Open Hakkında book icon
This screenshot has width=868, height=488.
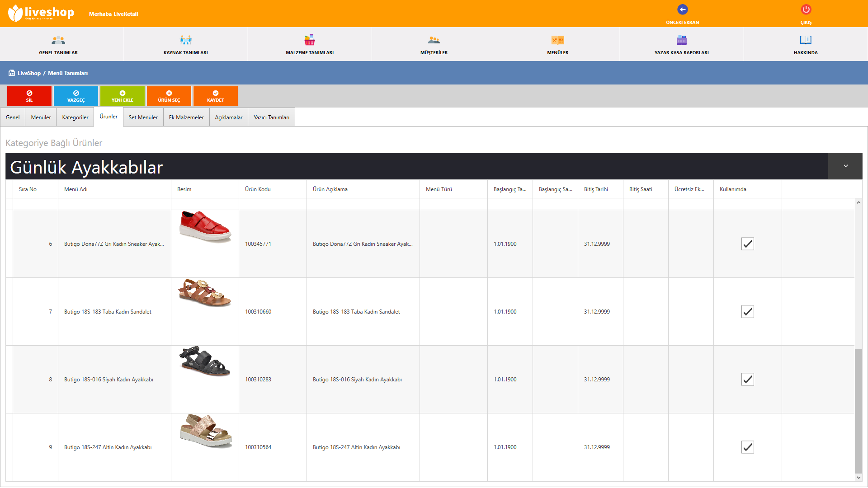pyautogui.click(x=806, y=40)
